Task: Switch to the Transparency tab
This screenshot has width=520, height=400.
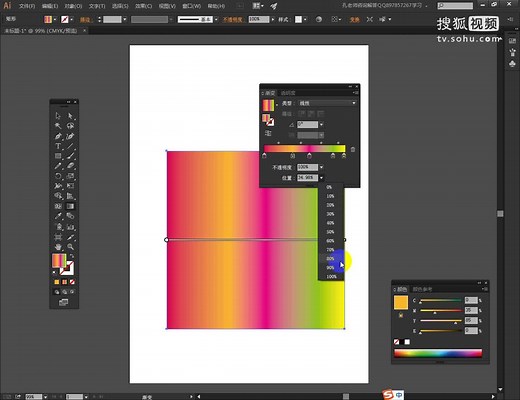Action: coord(288,93)
